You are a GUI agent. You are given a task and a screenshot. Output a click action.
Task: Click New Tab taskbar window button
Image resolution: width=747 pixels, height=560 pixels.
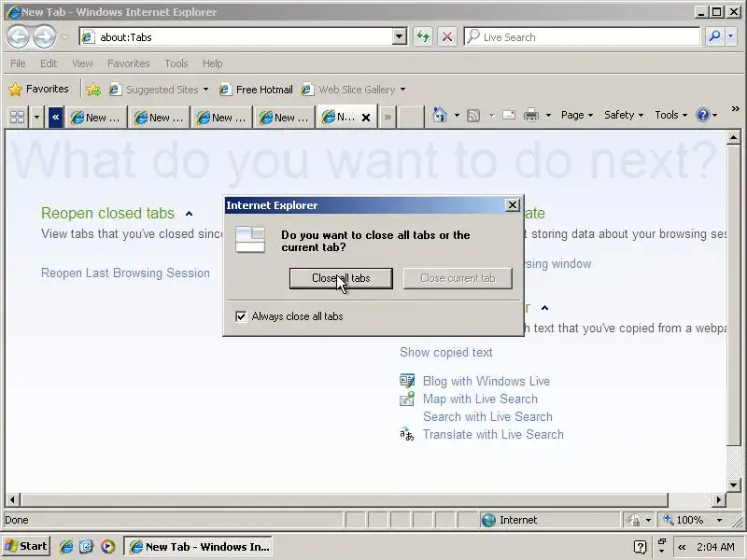[198, 546]
